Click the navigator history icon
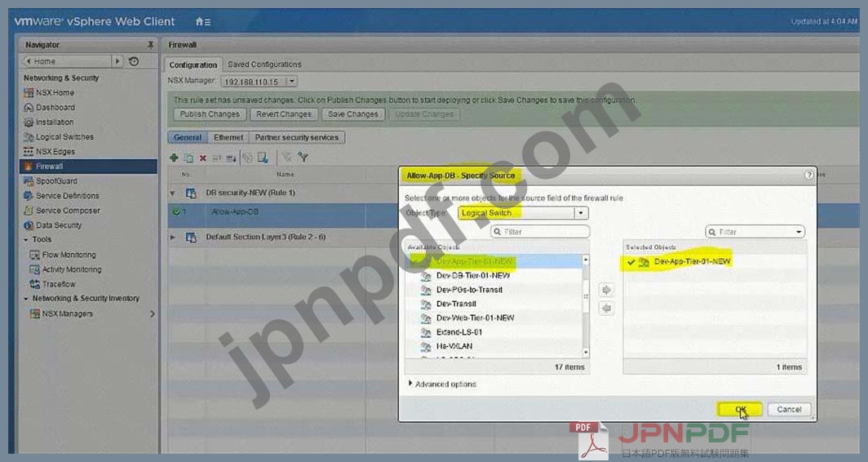Image resolution: width=868 pixels, height=462 pixels. 134,61
